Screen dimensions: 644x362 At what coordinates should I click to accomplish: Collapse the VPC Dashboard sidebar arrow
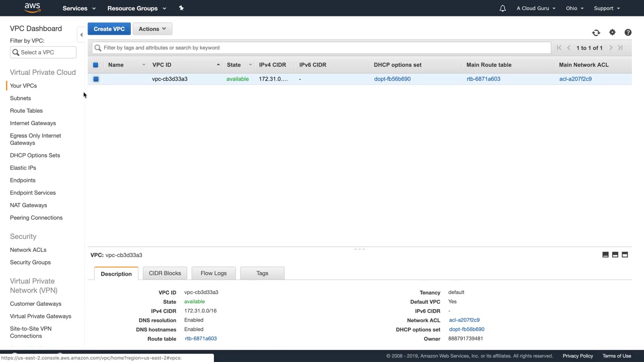point(81,35)
